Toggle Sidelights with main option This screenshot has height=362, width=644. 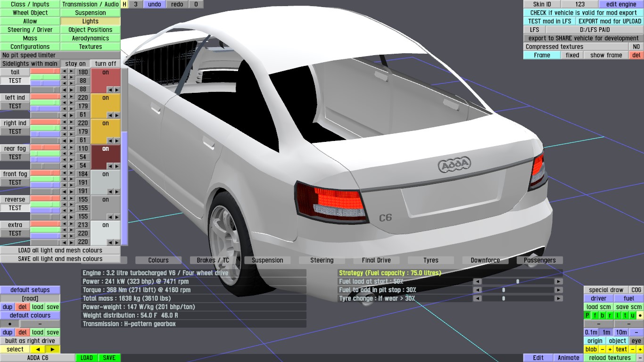point(30,64)
